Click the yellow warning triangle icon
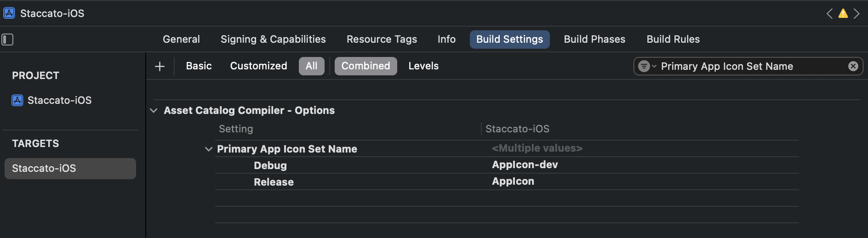The height and width of the screenshot is (238, 868). tap(843, 13)
